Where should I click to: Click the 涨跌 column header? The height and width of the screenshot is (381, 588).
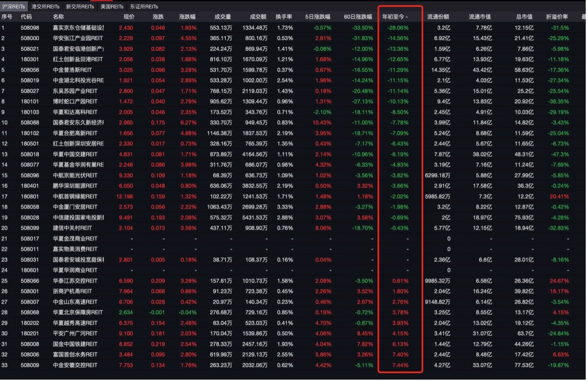pos(158,17)
